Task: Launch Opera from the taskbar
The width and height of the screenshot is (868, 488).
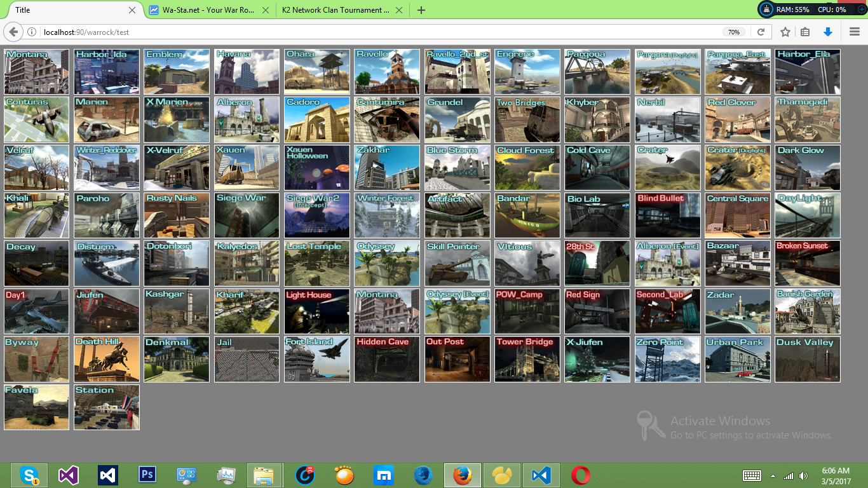Action: pyautogui.click(x=580, y=475)
